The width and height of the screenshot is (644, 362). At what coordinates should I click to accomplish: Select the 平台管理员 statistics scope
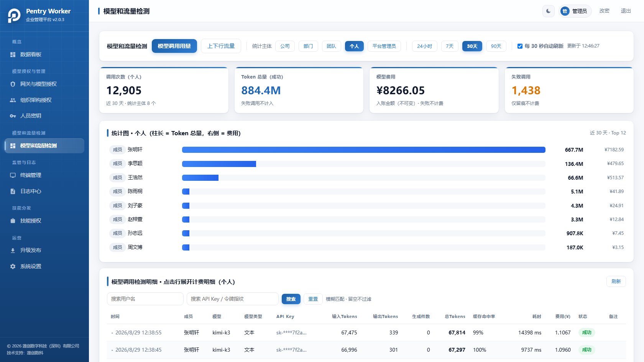pyautogui.click(x=384, y=46)
